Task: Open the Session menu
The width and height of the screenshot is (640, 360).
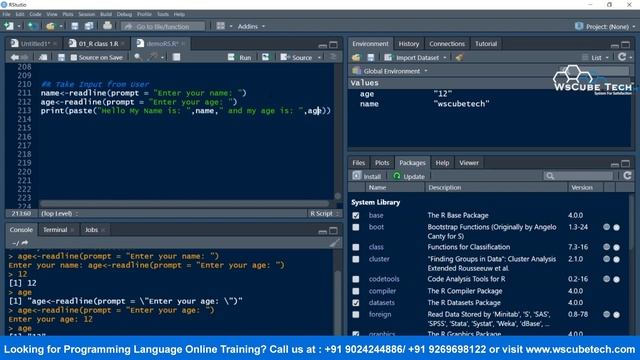Action: pyautogui.click(x=87, y=14)
